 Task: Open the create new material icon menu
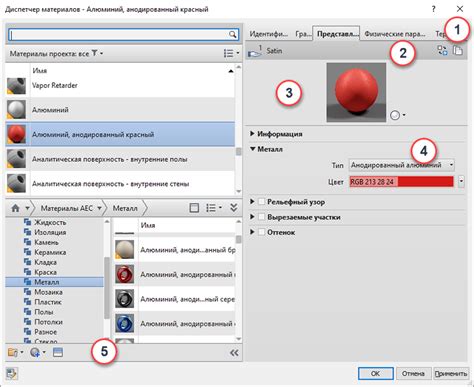coord(37,352)
